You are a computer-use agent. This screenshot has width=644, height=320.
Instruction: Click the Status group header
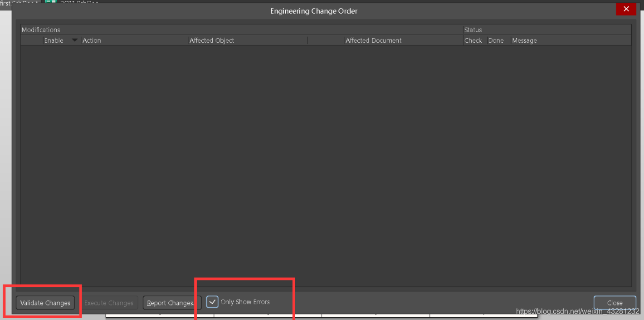point(547,30)
